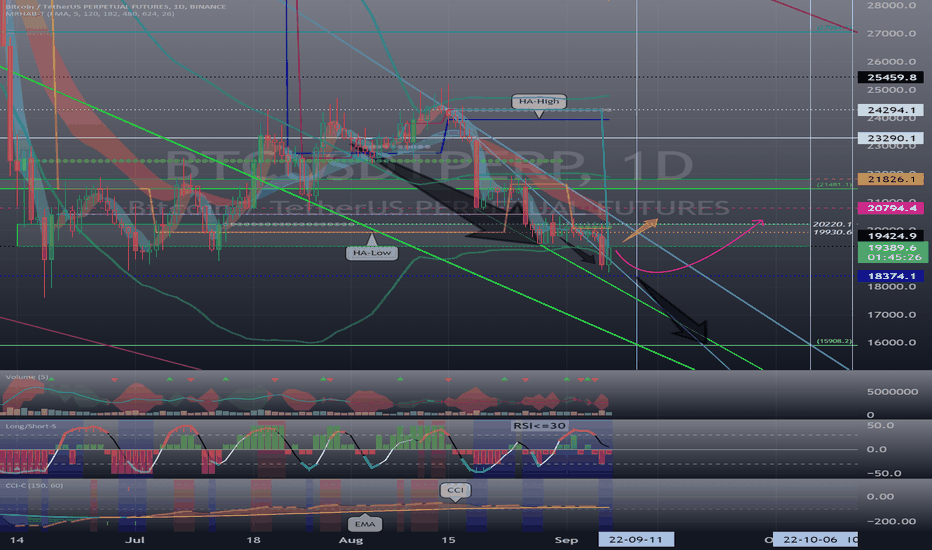The width and height of the screenshot is (932, 550).
Task: Click the -50.0 oscillator axis value
Action: tap(884, 473)
